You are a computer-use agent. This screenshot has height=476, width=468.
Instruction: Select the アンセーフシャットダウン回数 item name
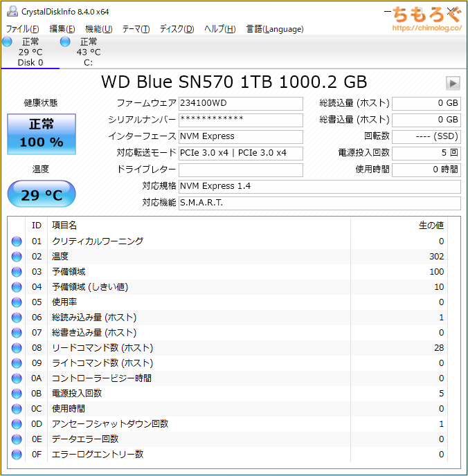110,424
